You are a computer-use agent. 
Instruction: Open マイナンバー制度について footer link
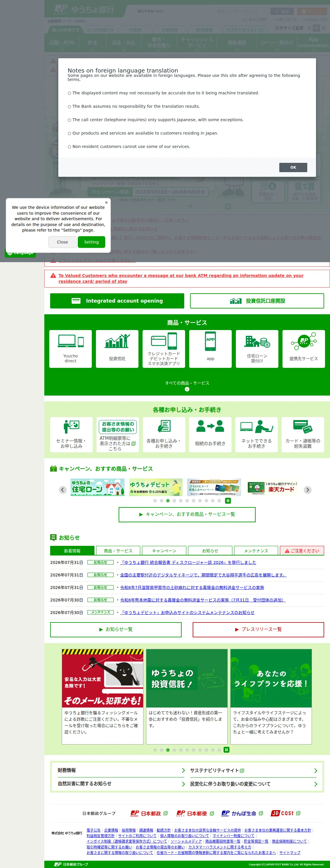(x=233, y=836)
